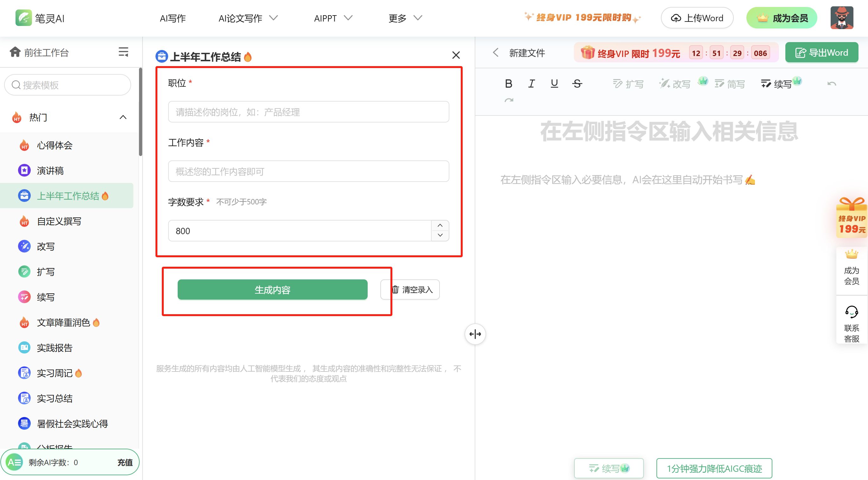Click the undo arrow icon

pos(832,84)
